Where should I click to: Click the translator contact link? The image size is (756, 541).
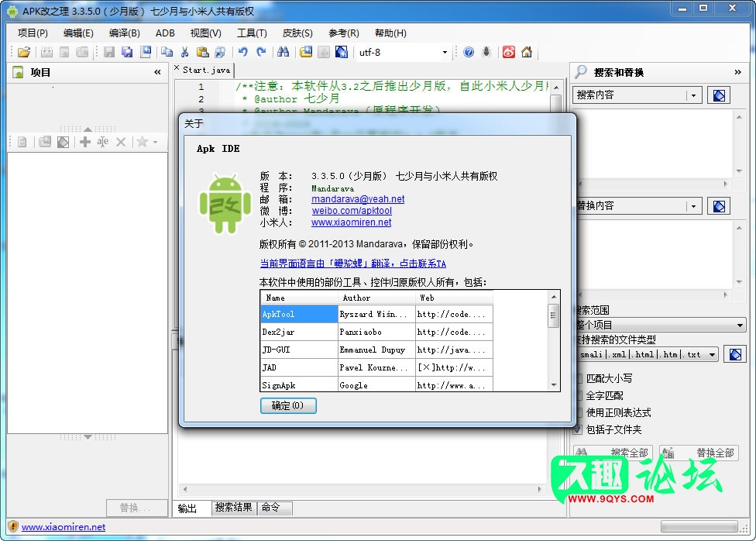pyautogui.click(x=352, y=264)
